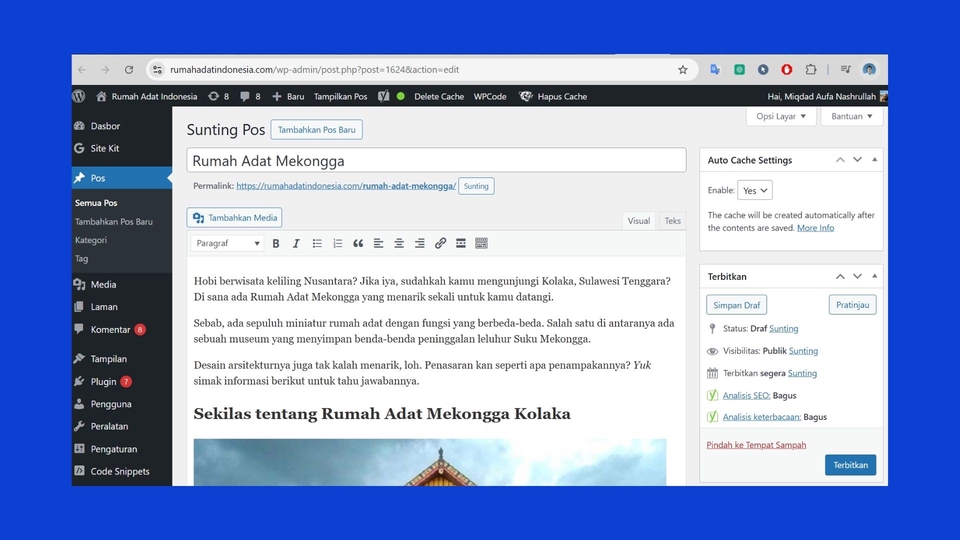Click Sunting button next to permalink

[476, 186]
